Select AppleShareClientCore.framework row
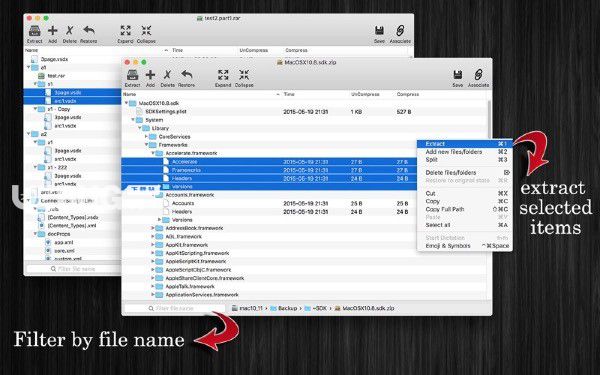The height and width of the screenshot is (375, 600). click(x=304, y=278)
